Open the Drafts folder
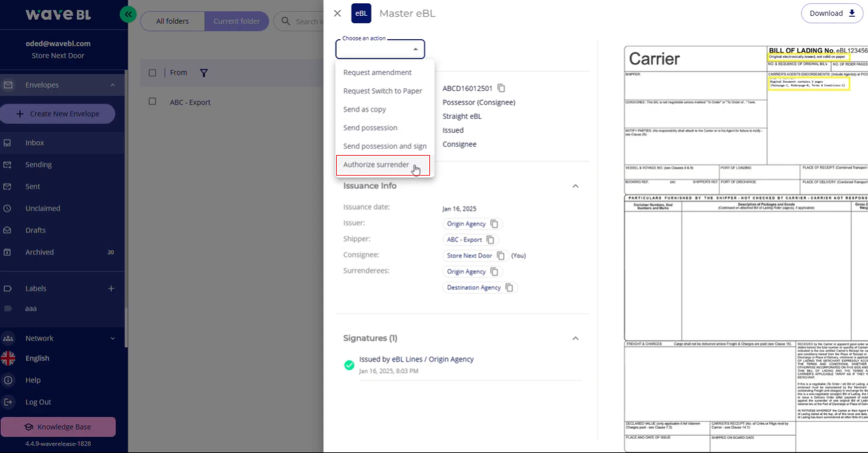 (63, 230)
